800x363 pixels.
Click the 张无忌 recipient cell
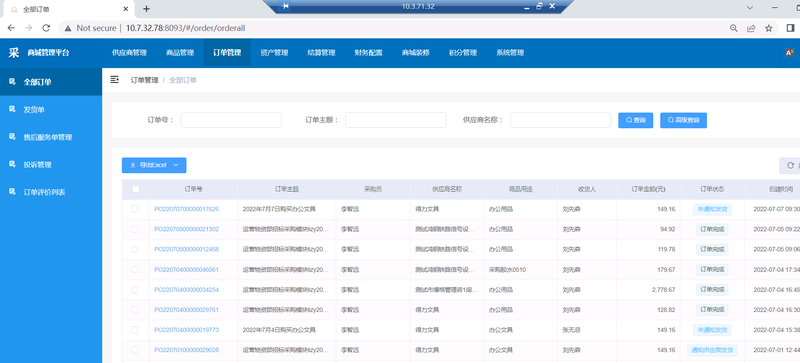click(571, 330)
